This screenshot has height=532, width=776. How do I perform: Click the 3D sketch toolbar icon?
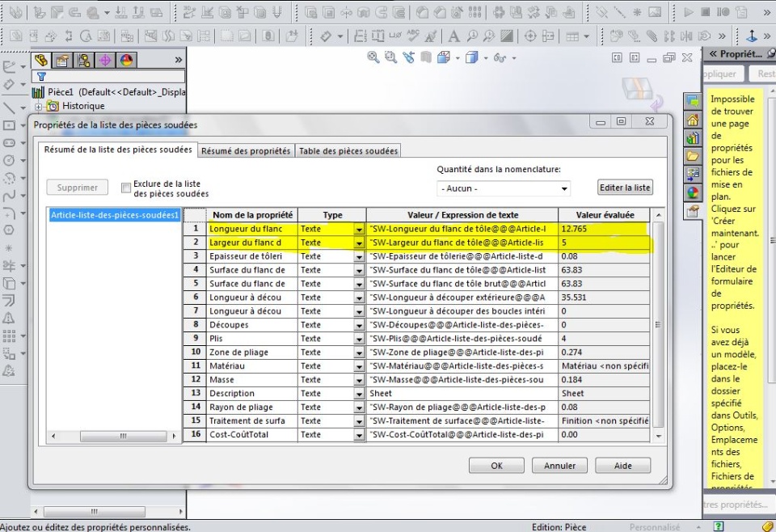pos(189,12)
